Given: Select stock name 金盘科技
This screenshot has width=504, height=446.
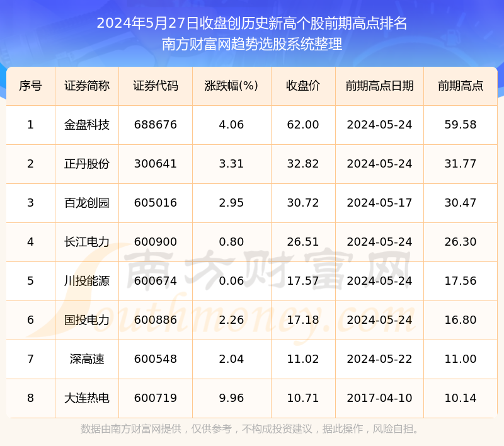Looking at the screenshot, I should point(87,125).
